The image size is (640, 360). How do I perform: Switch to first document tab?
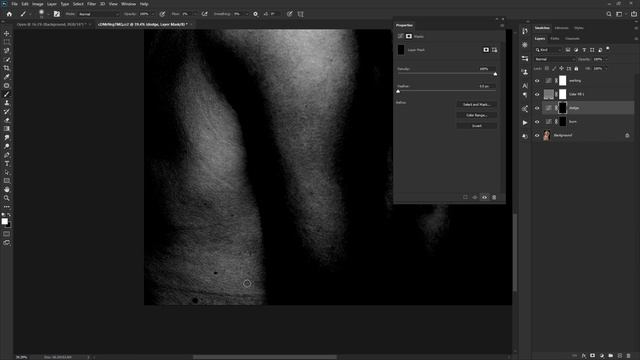51,24
